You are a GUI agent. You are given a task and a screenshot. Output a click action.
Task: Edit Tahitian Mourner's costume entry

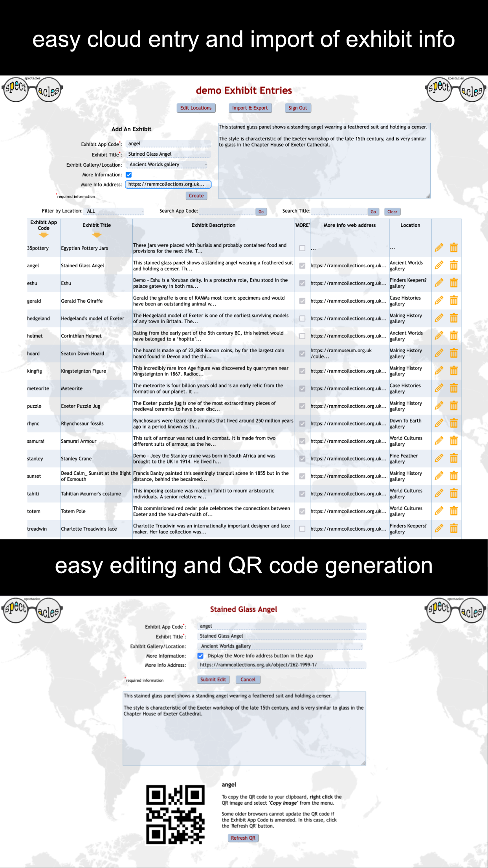pos(439,493)
